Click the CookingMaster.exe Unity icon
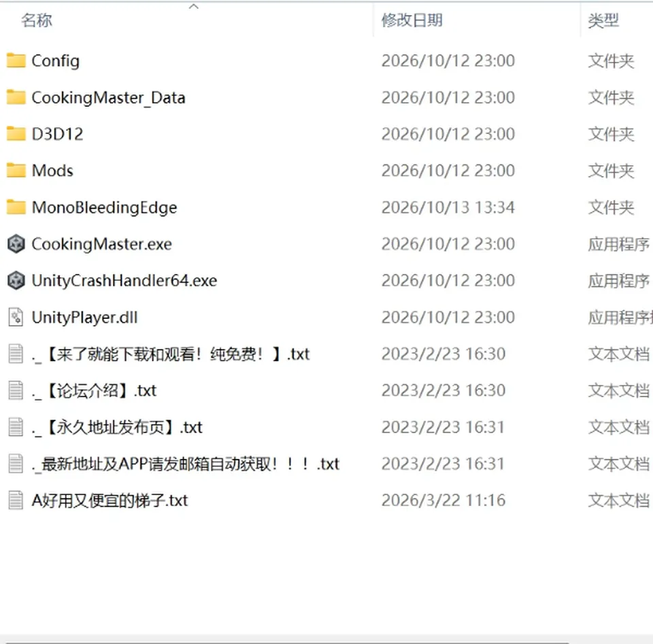The width and height of the screenshot is (653, 644). click(16, 244)
